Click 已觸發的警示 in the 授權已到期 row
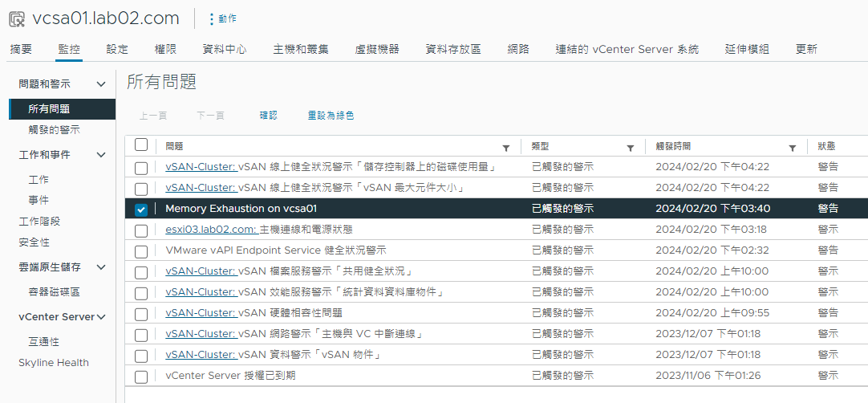This screenshot has height=403, width=868. (x=562, y=376)
